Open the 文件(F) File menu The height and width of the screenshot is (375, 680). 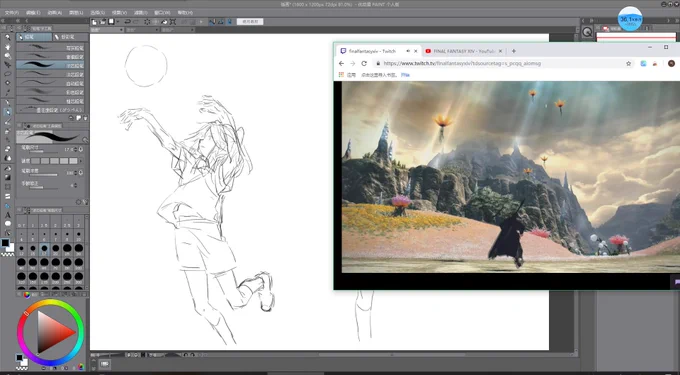pyautogui.click(x=11, y=13)
